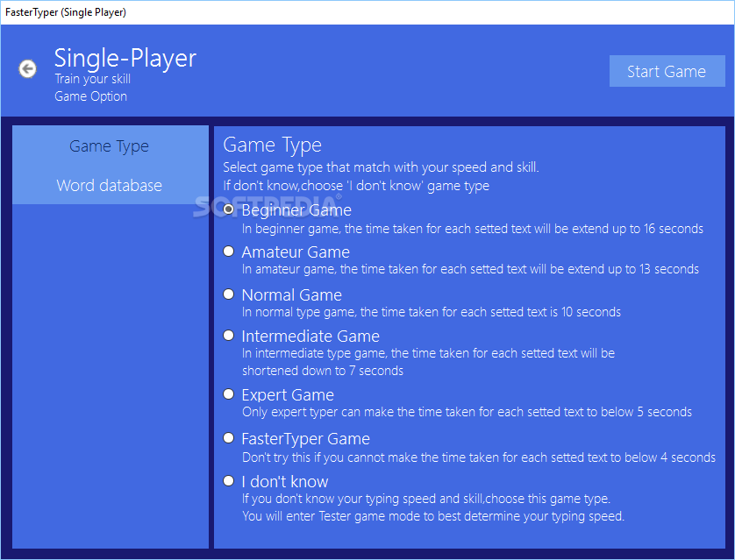Select the Beginner Game radio button

229,209
